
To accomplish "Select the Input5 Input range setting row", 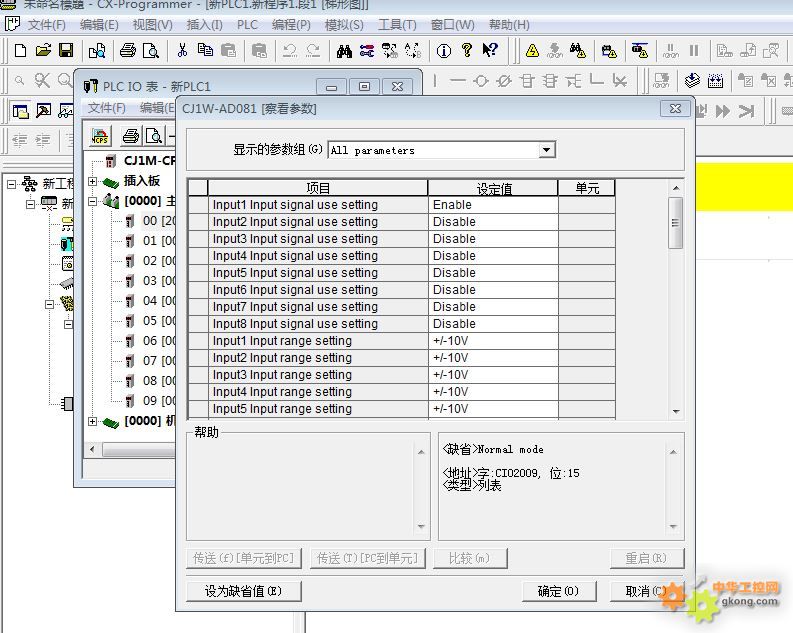I will [402, 409].
